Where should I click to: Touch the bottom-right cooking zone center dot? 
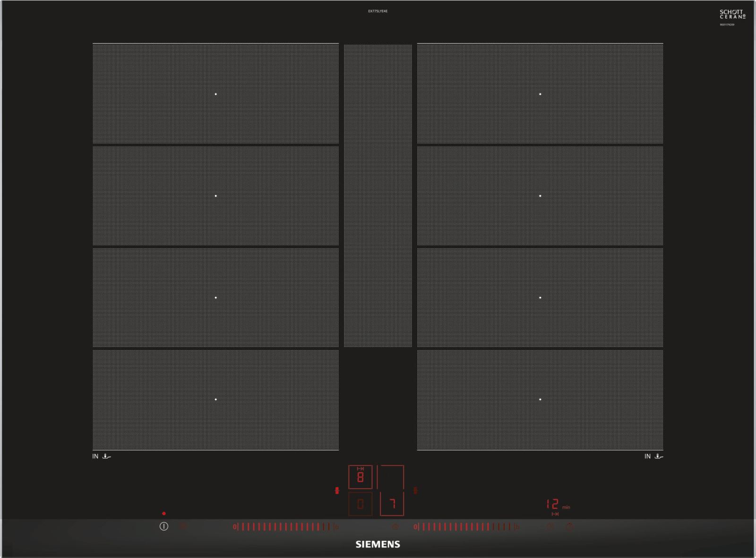point(540,400)
